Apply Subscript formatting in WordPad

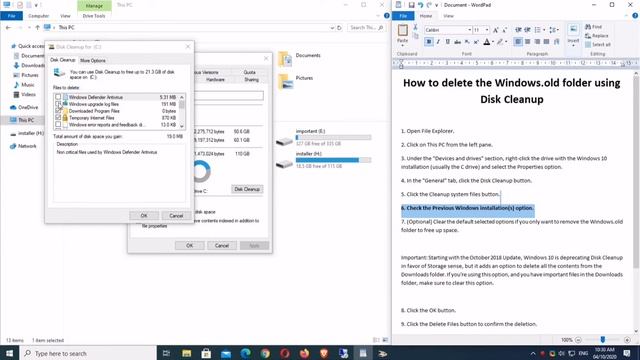tap(467, 42)
